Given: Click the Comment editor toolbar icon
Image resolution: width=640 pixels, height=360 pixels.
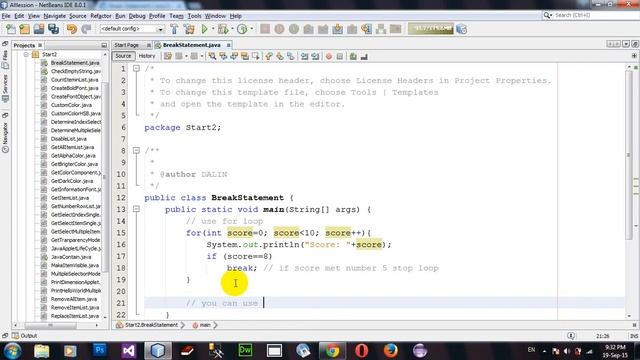Looking at the screenshot, I should (353, 56).
